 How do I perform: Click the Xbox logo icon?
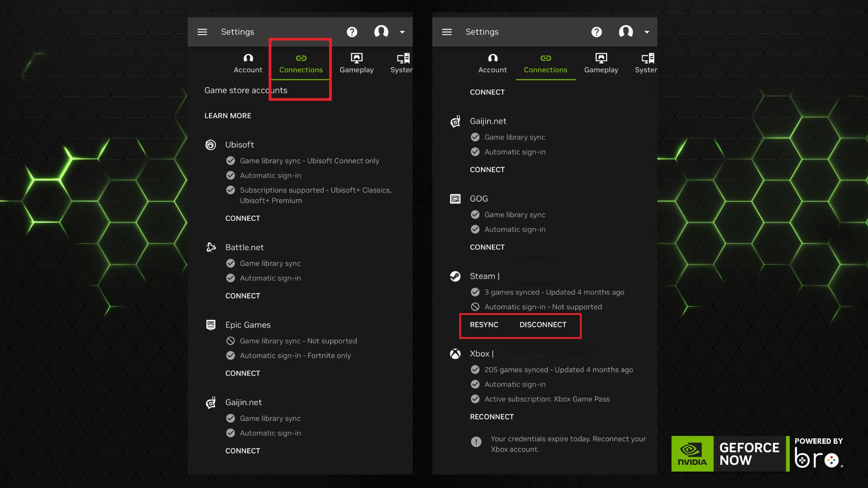point(455,354)
